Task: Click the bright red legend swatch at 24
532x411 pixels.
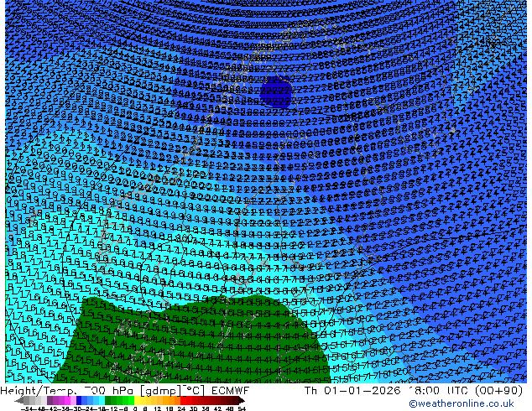Action: [x=183, y=400]
